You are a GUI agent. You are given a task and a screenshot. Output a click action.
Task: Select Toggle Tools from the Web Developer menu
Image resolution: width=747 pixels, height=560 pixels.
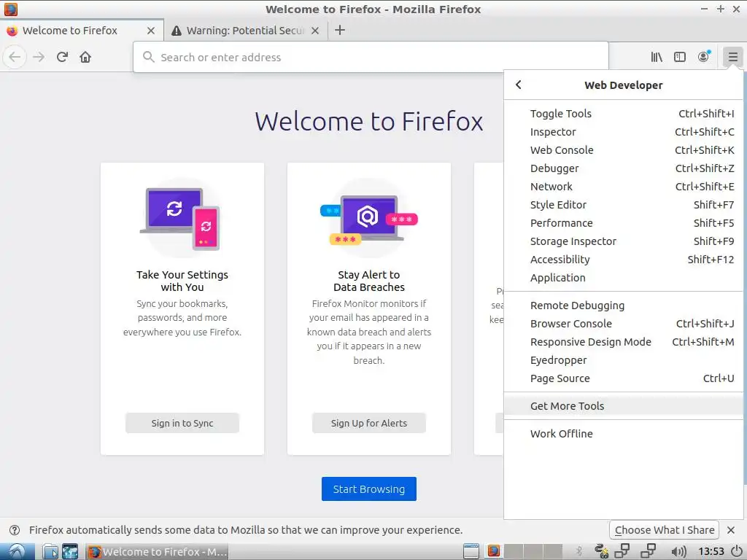pyautogui.click(x=624, y=113)
